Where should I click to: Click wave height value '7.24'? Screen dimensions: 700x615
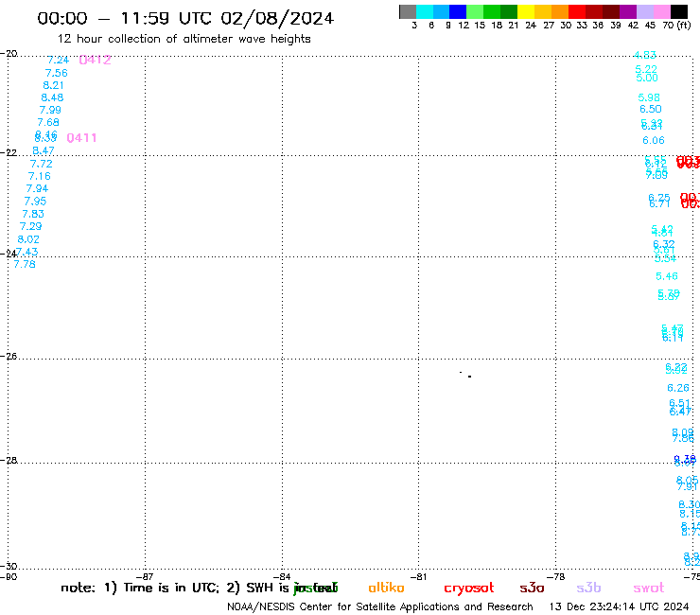click(x=58, y=60)
